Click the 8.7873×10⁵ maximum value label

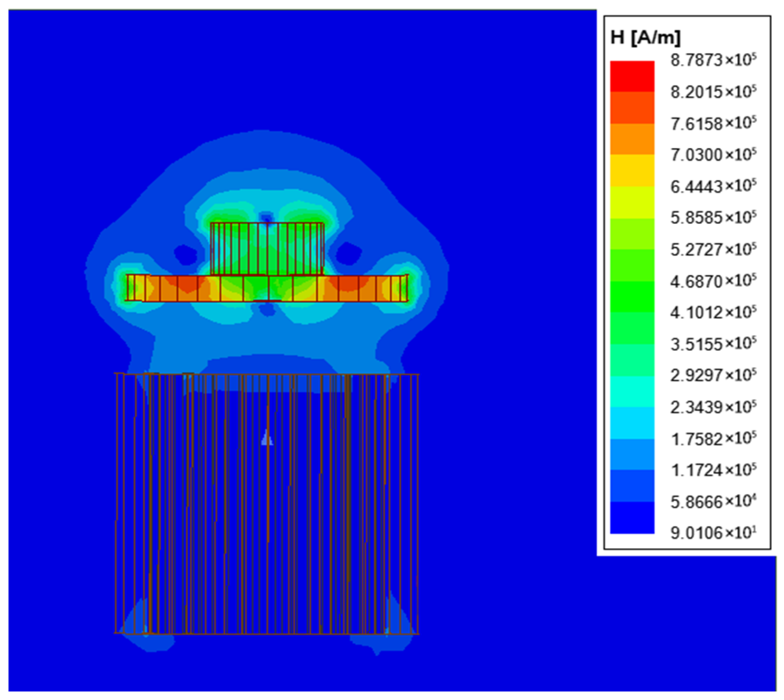713,60
